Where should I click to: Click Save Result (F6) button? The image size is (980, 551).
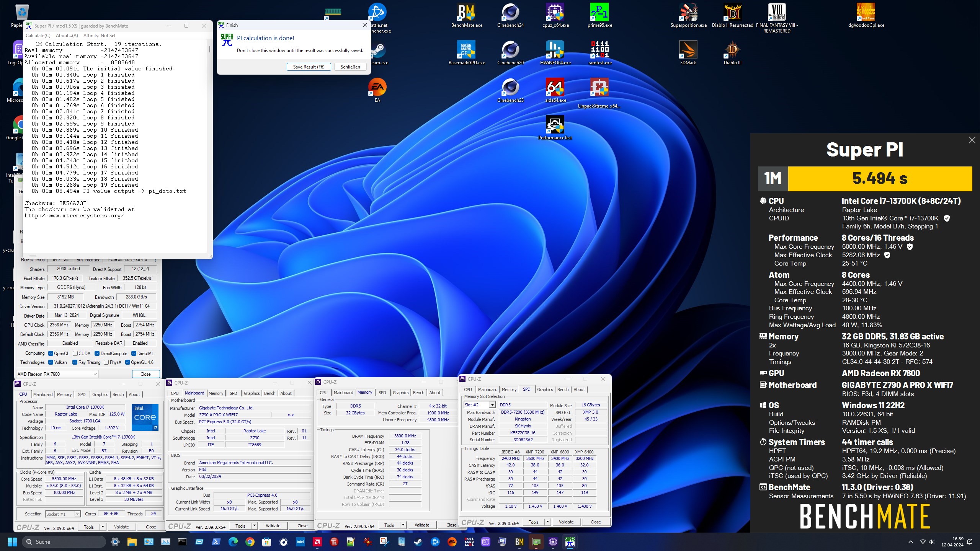(309, 67)
